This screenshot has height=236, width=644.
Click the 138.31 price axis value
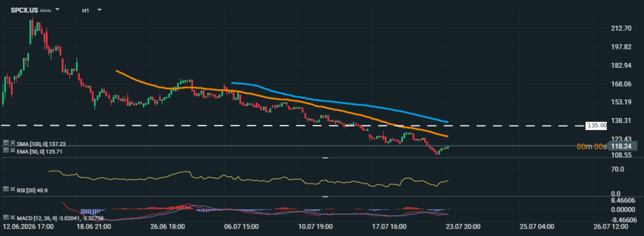(621, 121)
